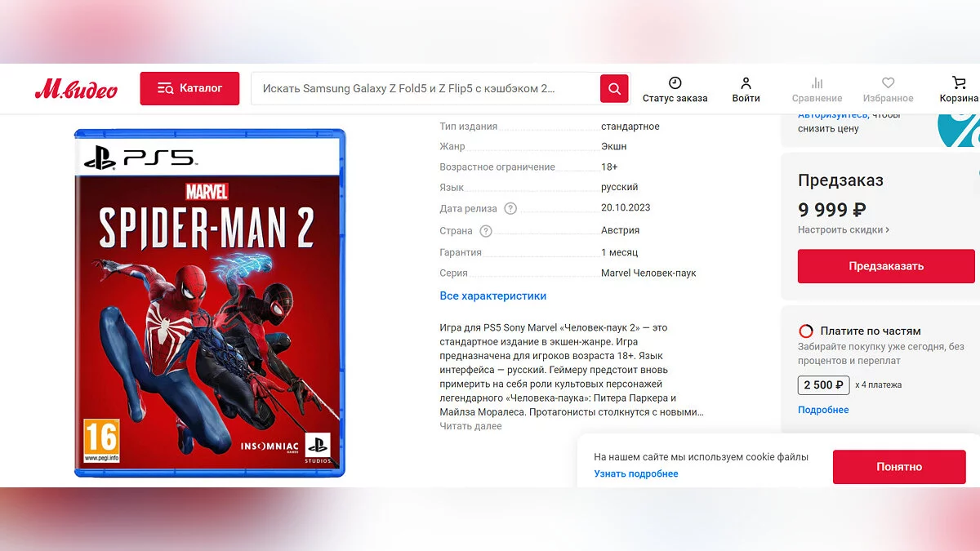Select the 2 500 ₽ installment option
This screenshot has height=551, width=980.
click(824, 384)
